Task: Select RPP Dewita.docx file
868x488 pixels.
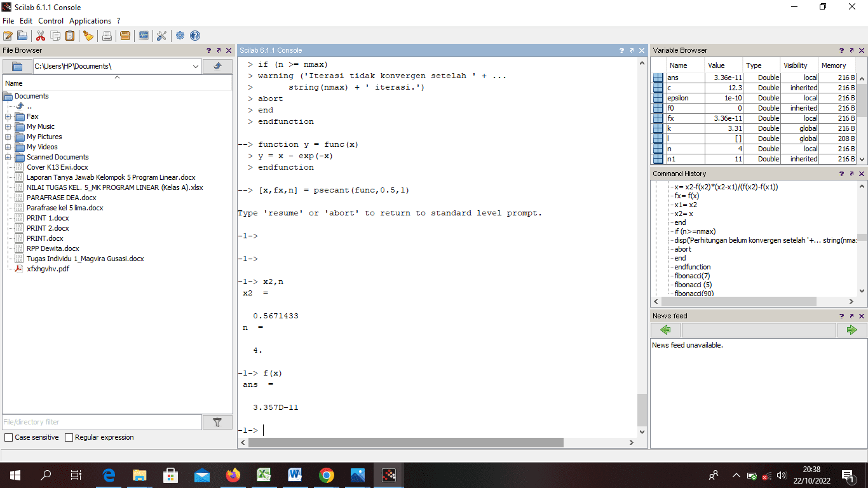Action: pos(53,248)
